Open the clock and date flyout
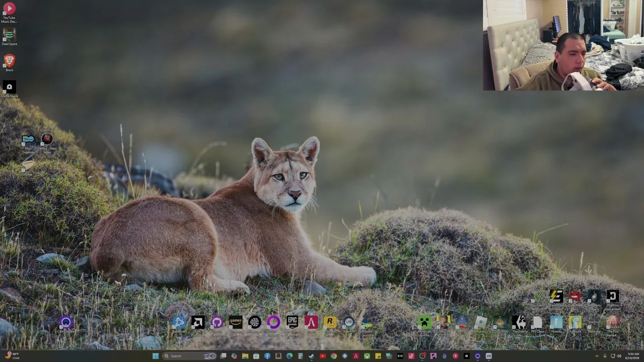The width and height of the screenshot is (644, 362). tap(633, 356)
